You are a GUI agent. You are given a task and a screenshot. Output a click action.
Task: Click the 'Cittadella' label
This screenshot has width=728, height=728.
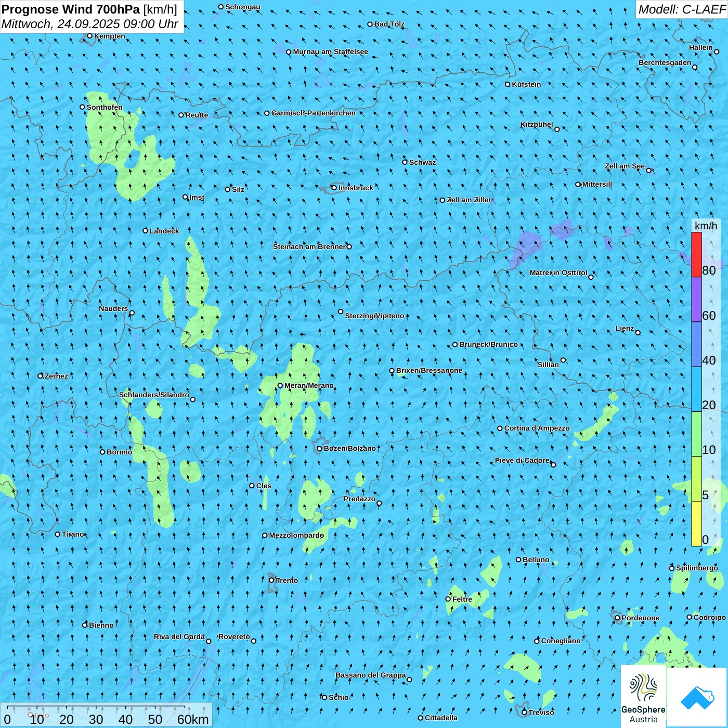(x=441, y=718)
